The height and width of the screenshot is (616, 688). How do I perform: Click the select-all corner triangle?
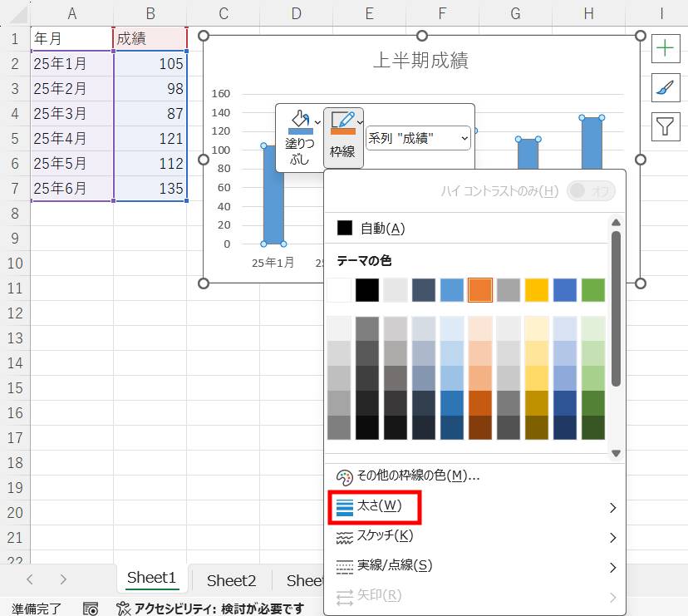point(18,16)
